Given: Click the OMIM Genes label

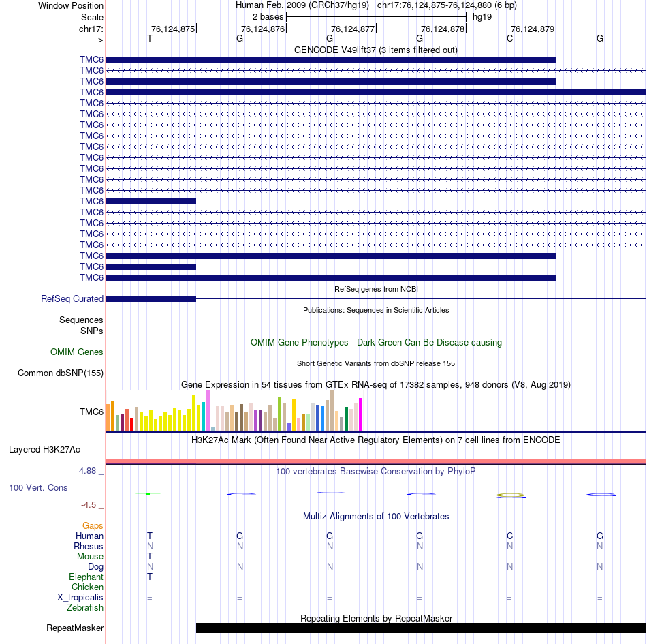Looking at the screenshot, I should 77,352.
